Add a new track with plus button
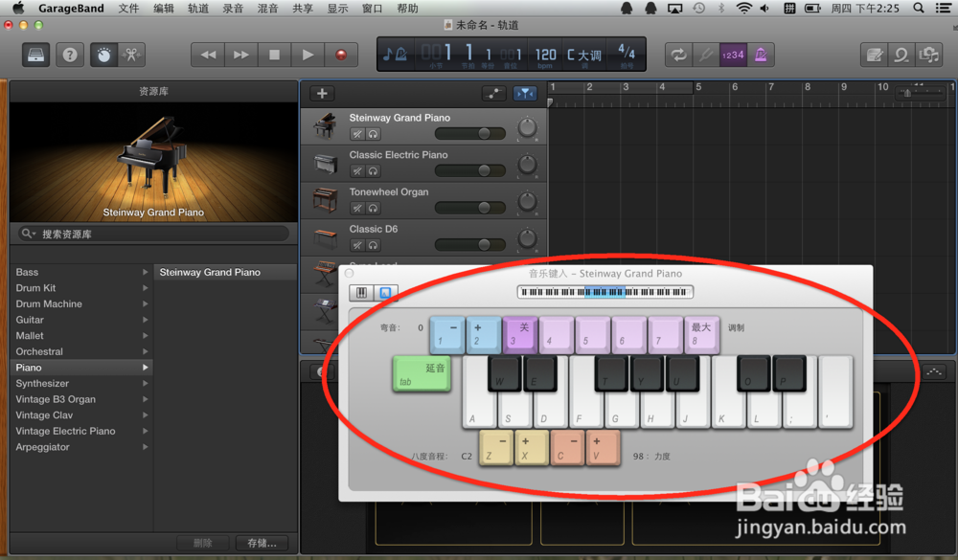 (x=322, y=94)
